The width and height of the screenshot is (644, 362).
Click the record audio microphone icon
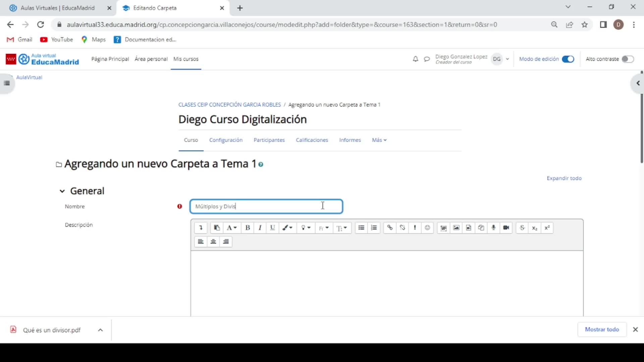click(x=493, y=228)
